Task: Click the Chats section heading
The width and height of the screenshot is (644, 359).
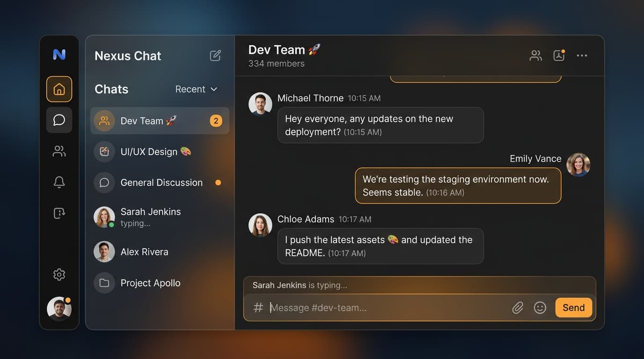Action: tap(111, 89)
